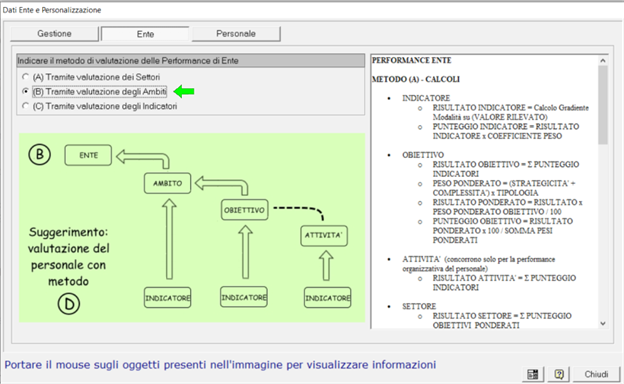
Task: Click the circled D method symbol
Action: 69,304
